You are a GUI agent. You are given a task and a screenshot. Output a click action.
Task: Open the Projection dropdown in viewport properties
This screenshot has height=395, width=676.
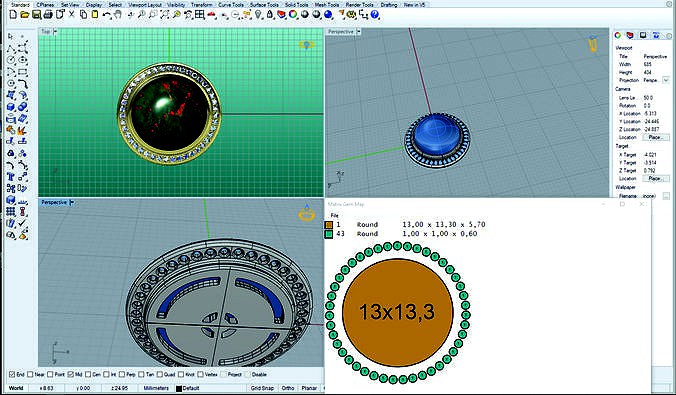[x=666, y=80]
